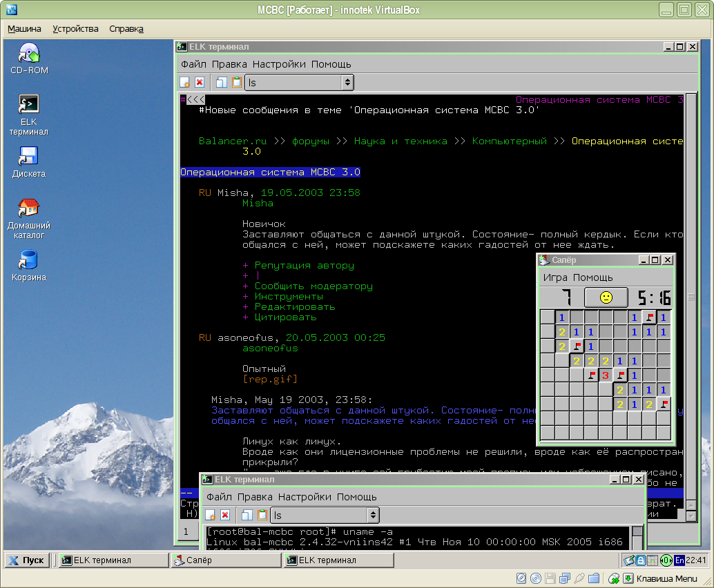The width and height of the screenshot is (714, 588).
Task: Follow Редактировать link in Misha's post
Action: [295, 306]
